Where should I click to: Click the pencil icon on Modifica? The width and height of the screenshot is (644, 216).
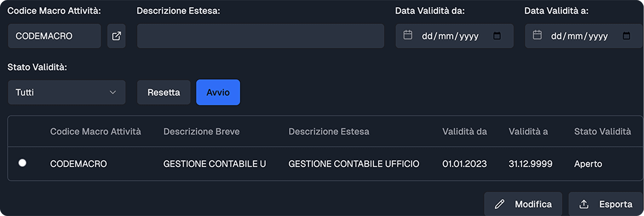pyautogui.click(x=499, y=204)
